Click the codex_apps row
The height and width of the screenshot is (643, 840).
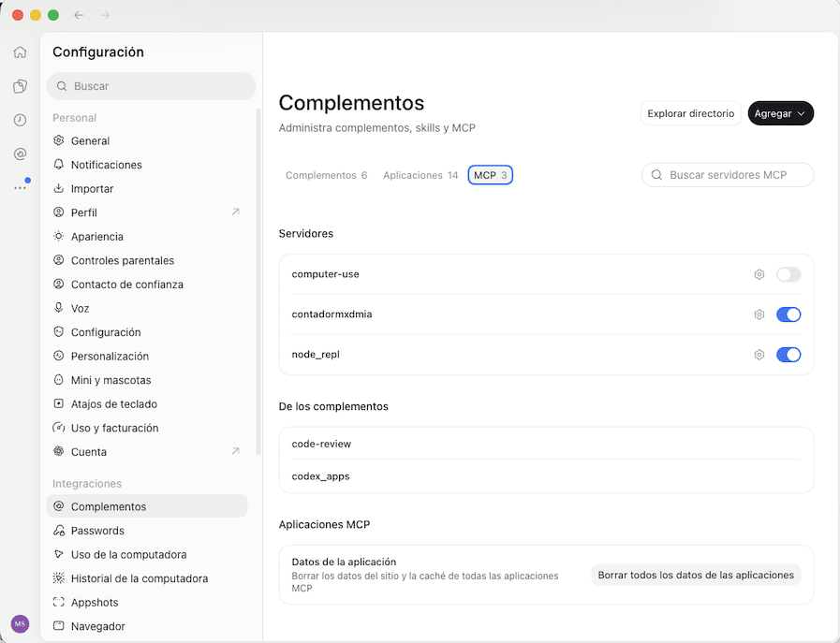coord(546,476)
